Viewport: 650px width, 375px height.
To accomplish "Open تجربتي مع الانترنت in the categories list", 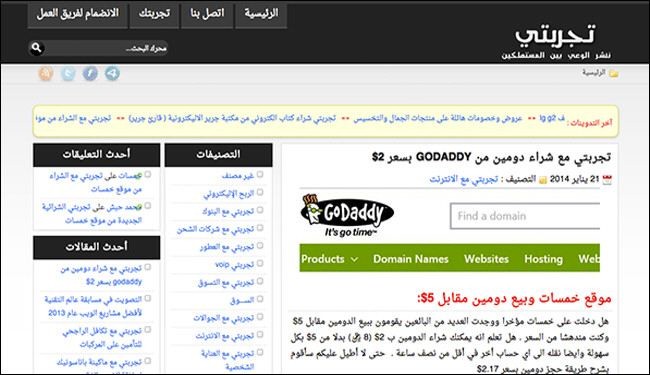I will pos(225,336).
